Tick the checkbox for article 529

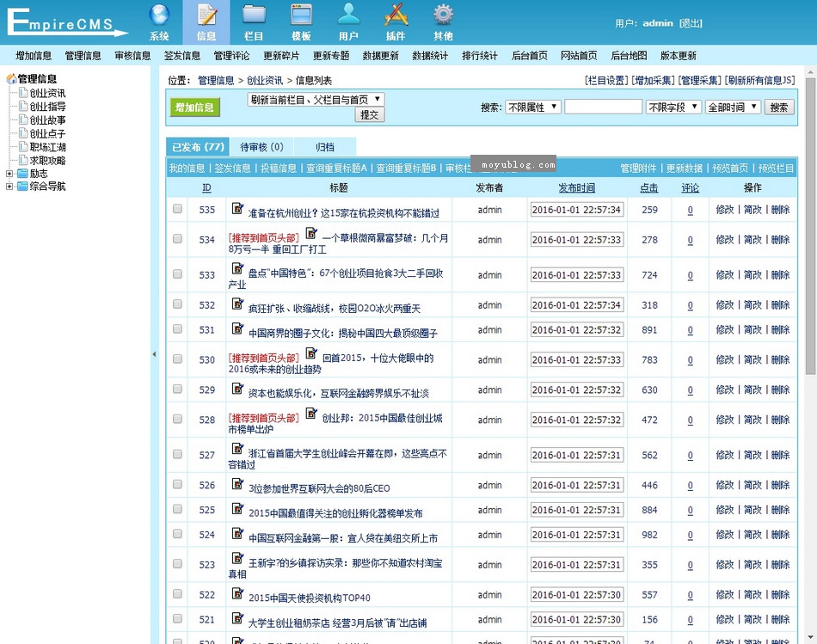point(178,389)
